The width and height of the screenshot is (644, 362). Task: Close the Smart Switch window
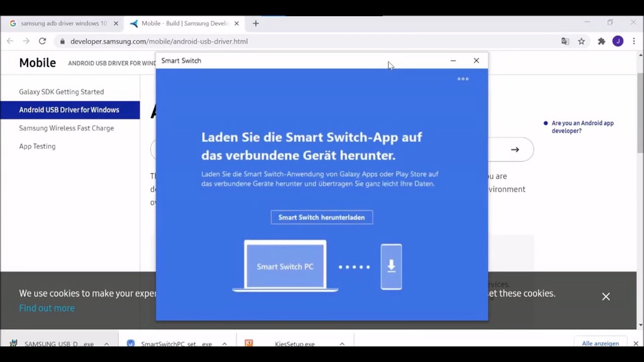point(476,60)
